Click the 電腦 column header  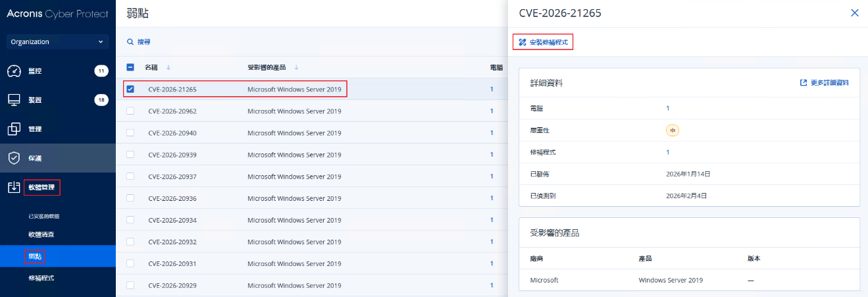click(x=497, y=67)
